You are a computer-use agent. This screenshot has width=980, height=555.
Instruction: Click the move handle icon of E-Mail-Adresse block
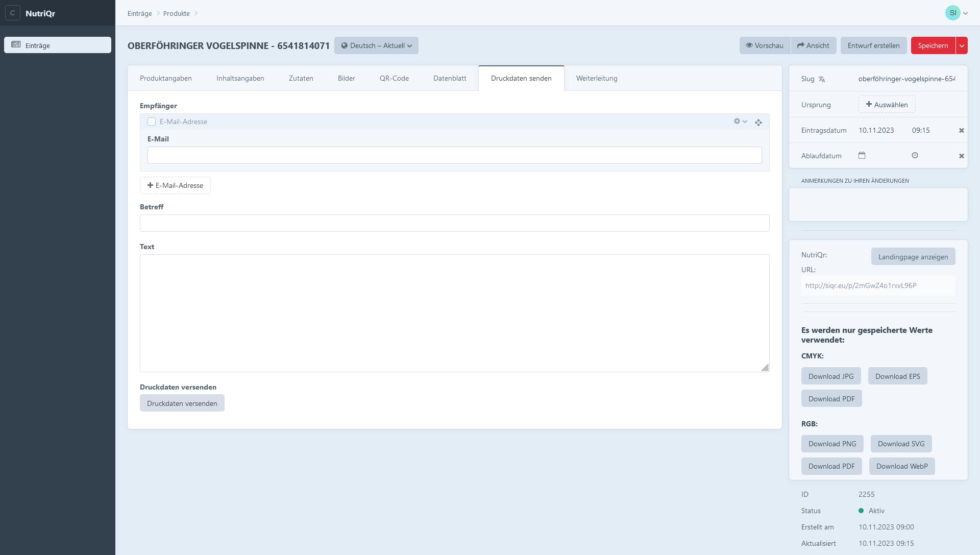[x=758, y=123]
